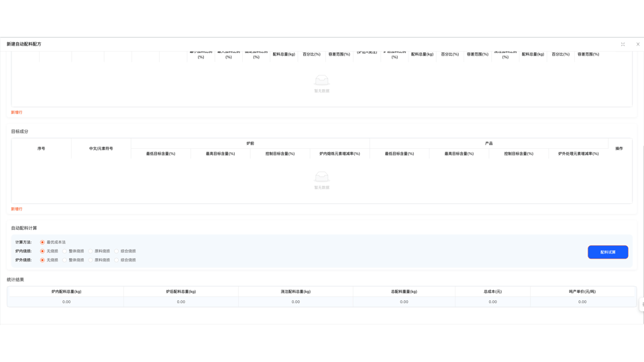Choose 整体烧损 for 炉内烧损

tap(64, 251)
